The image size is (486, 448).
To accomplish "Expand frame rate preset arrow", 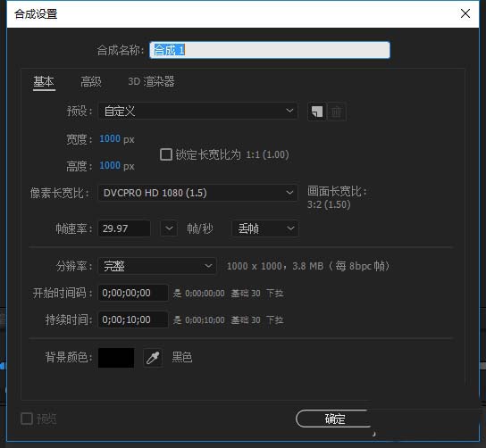I will (169, 228).
